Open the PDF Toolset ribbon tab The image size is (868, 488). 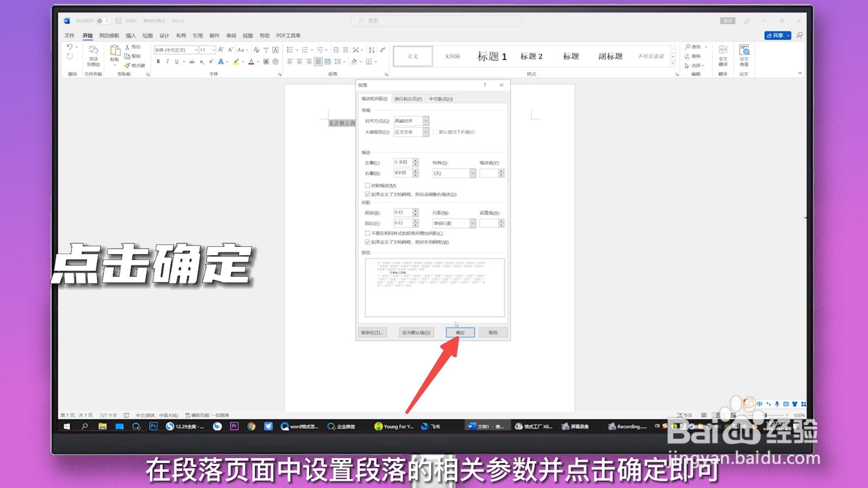(288, 36)
